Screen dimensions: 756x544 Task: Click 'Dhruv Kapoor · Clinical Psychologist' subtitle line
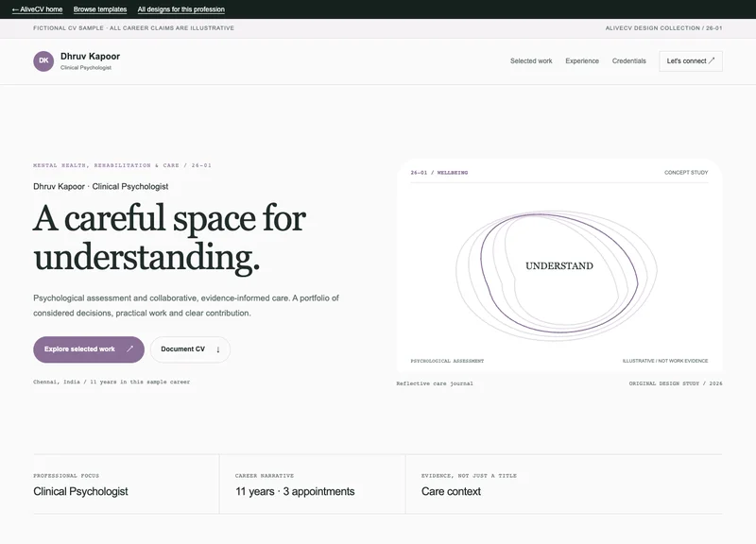click(x=101, y=186)
